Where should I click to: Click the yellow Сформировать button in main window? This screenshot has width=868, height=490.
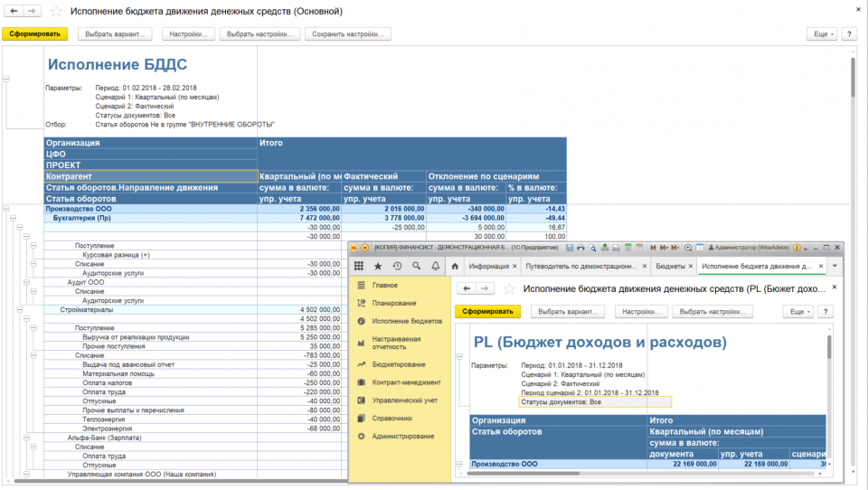click(34, 34)
